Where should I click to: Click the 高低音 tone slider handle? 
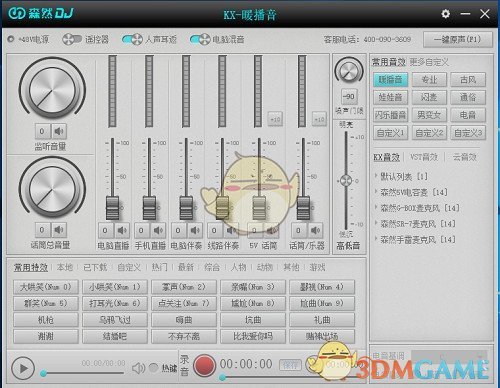(x=346, y=181)
